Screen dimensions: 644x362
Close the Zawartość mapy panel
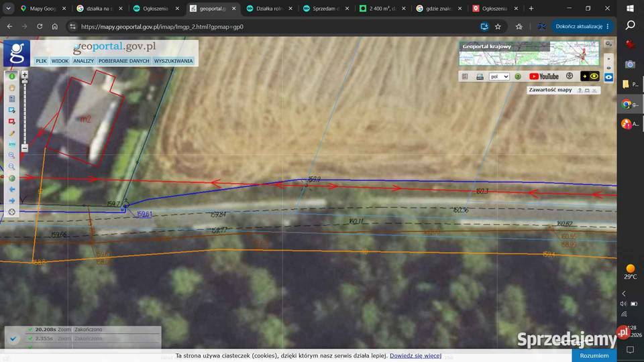594,90
